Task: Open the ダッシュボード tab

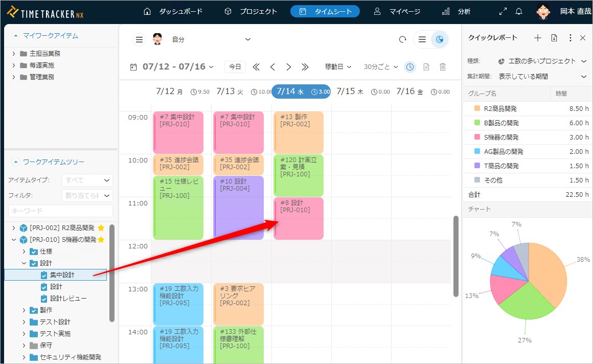Action: tap(173, 11)
